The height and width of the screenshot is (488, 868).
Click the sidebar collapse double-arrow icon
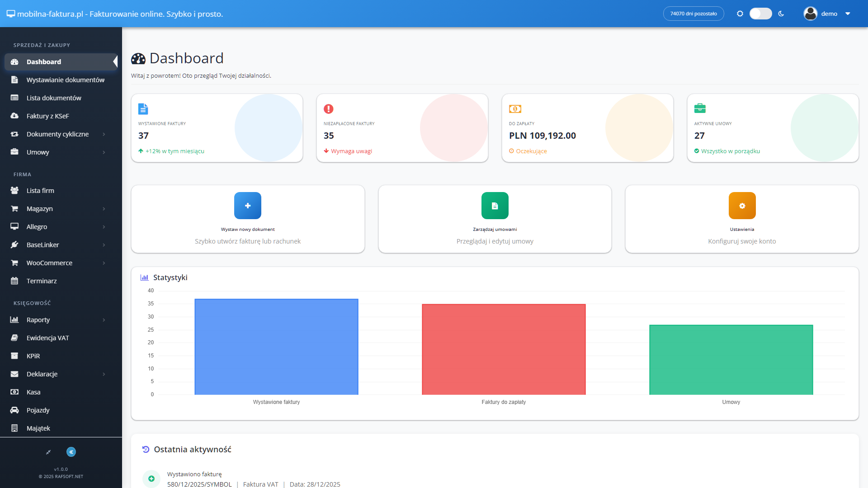(71, 452)
